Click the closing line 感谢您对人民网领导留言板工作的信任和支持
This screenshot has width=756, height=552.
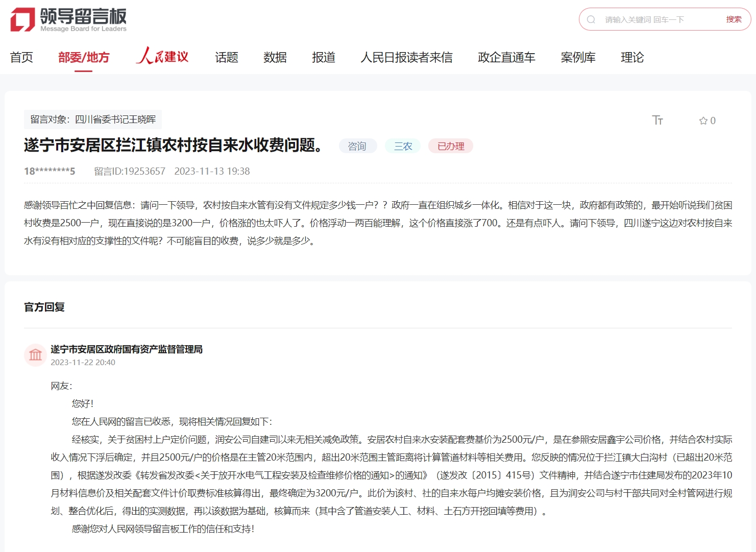point(163,529)
